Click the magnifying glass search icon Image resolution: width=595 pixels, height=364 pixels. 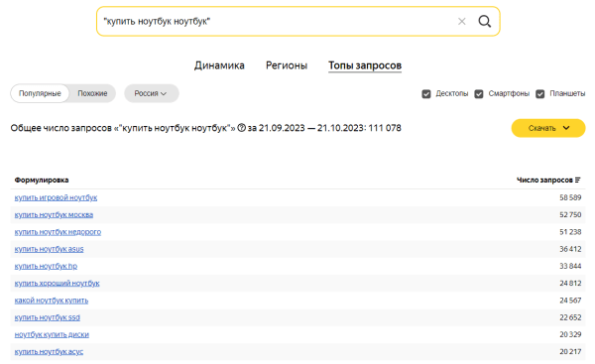[x=485, y=22]
